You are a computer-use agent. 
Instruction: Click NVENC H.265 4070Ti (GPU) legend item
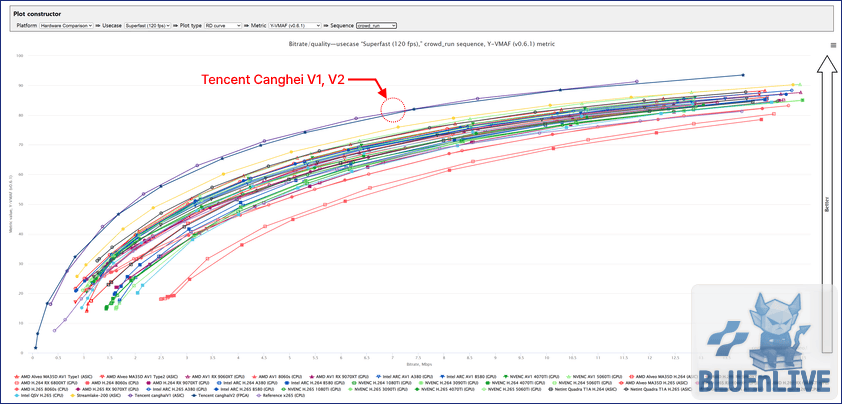(x=445, y=389)
